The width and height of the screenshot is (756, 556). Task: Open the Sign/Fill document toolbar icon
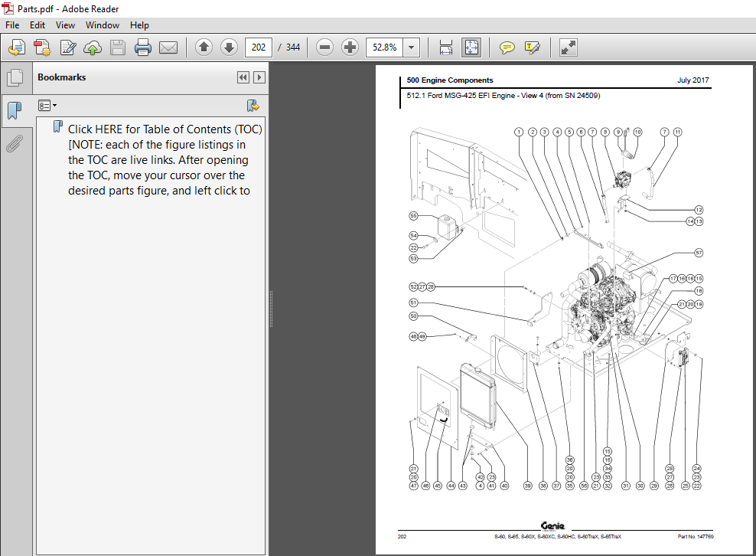(67, 47)
